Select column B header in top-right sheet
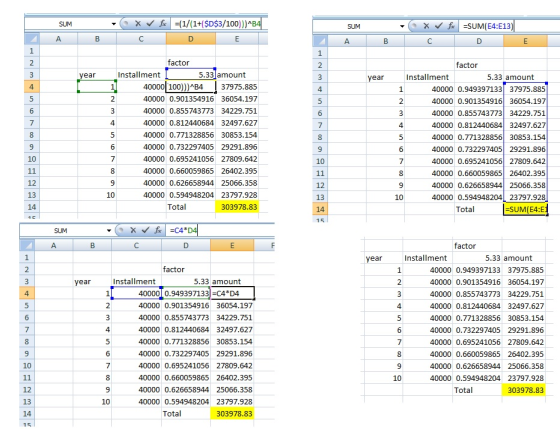 tap(385, 41)
